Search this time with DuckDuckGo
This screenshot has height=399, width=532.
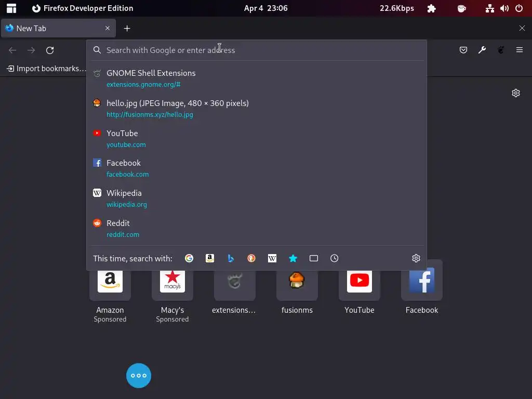click(251, 259)
